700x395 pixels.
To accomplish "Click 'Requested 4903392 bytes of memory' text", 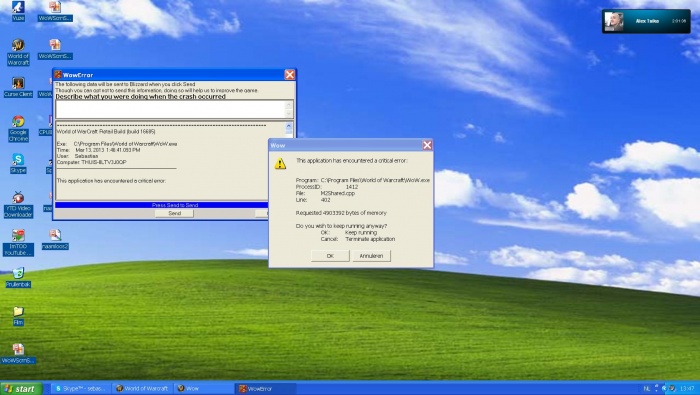I will 341,213.
